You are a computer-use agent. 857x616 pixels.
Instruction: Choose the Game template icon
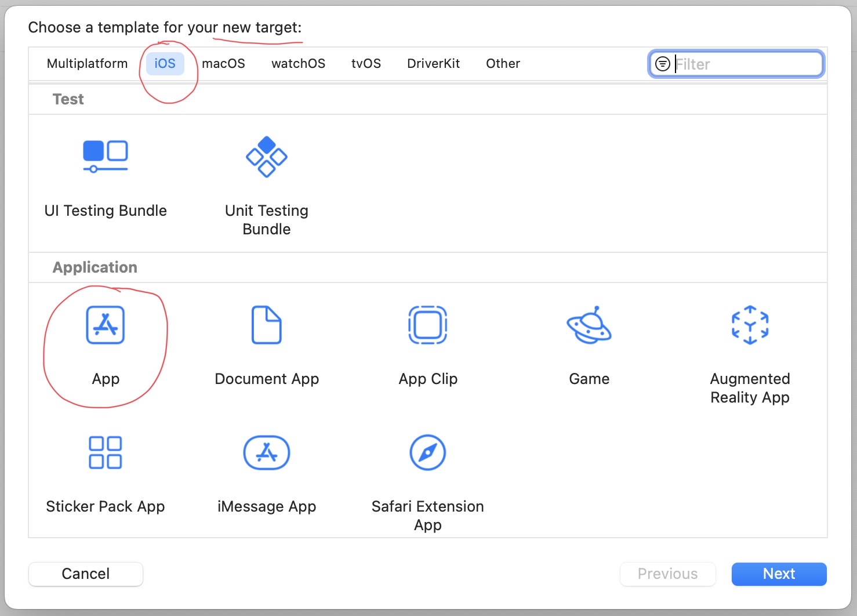(589, 325)
